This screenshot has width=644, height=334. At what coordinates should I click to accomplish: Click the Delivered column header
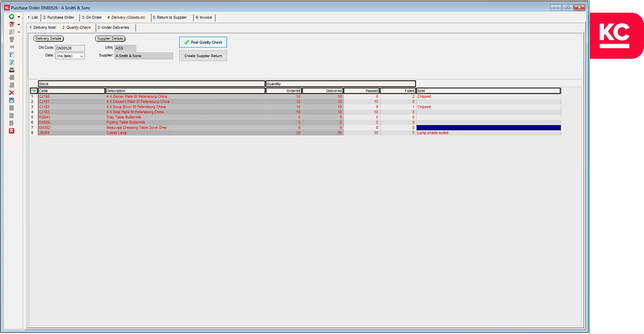(x=323, y=91)
